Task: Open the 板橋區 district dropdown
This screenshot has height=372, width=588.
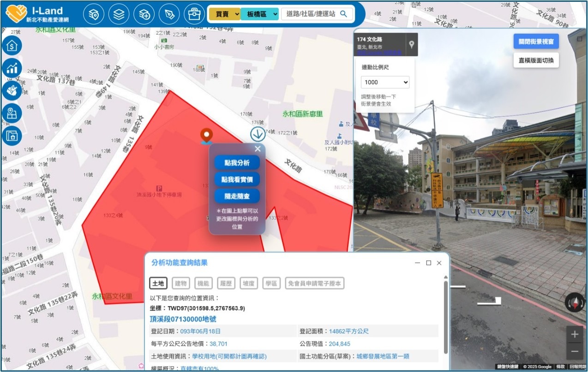Action: [x=259, y=14]
